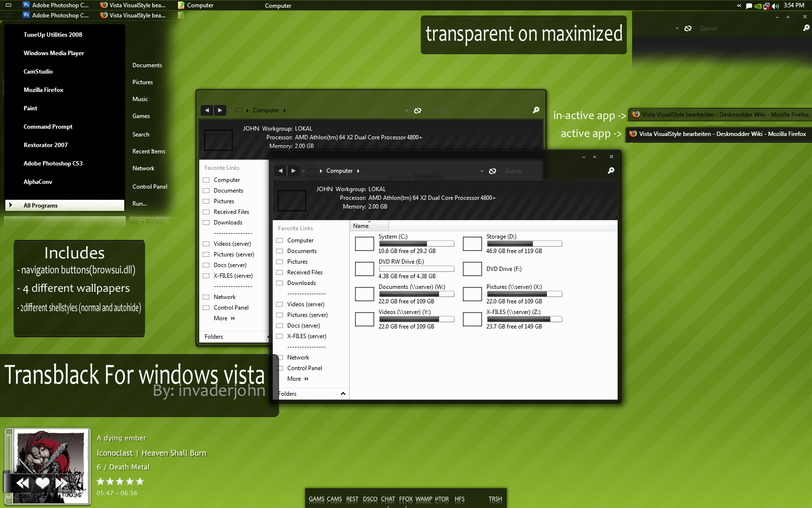812x508 pixels.
Task: Open Control Panel link in front window
Action: point(304,368)
